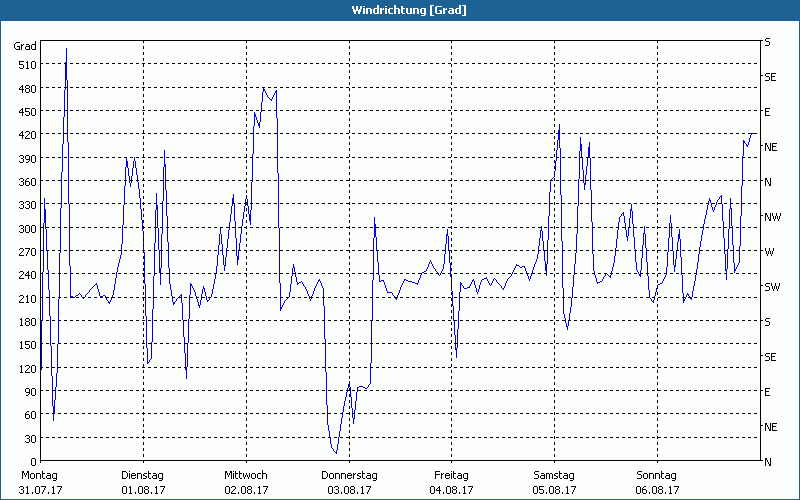Click the 'NW' compass label on right axis
Screen dimensions: 800x500
click(772, 217)
